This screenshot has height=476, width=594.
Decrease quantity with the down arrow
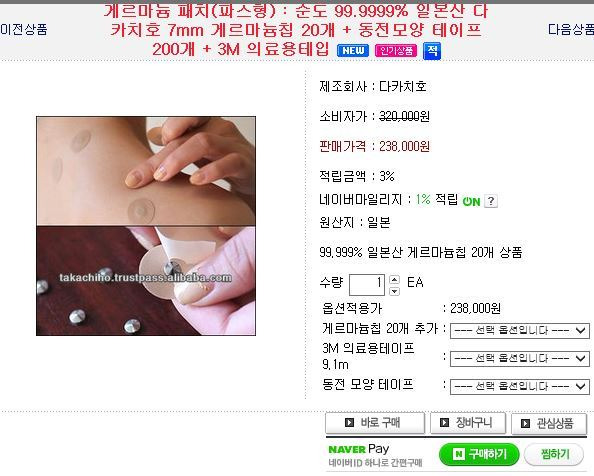pos(394,291)
